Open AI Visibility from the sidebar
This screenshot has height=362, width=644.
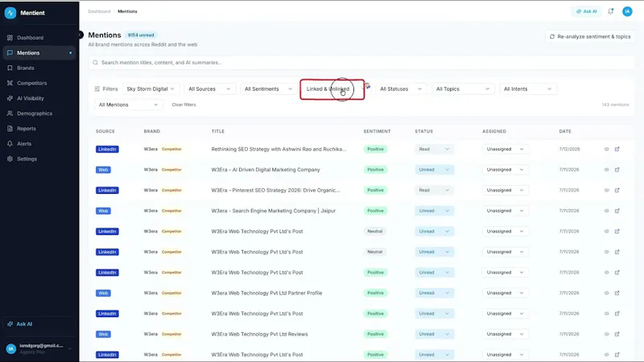click(31, 98)
